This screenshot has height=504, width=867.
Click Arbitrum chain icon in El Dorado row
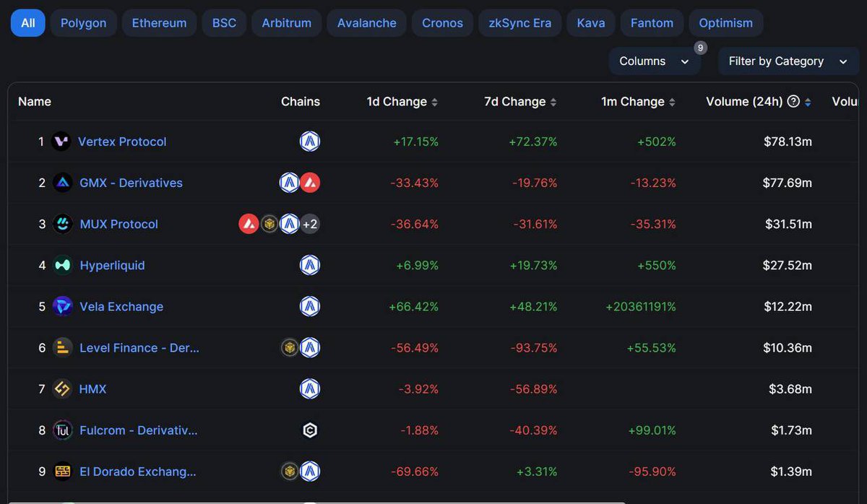pos(310,472)
